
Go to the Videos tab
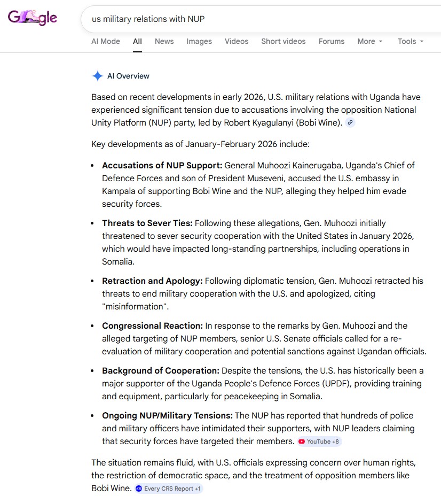[236, 41]
